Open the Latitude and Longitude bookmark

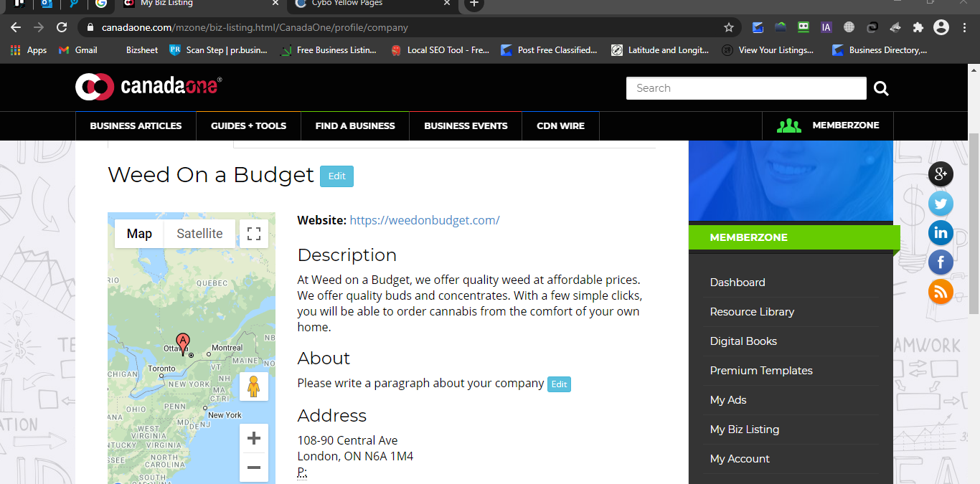pyautogui.click(x=660, y=50)
